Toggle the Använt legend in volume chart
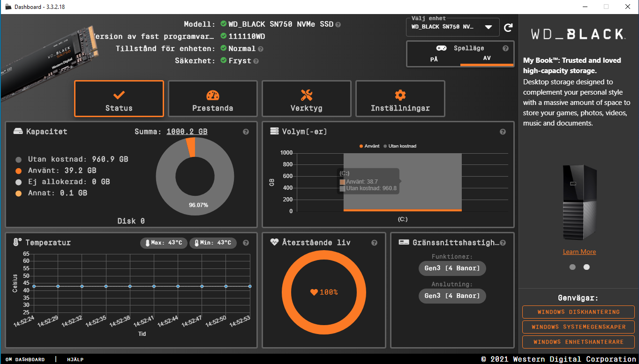The image size is (639, 364). [370, 146]
